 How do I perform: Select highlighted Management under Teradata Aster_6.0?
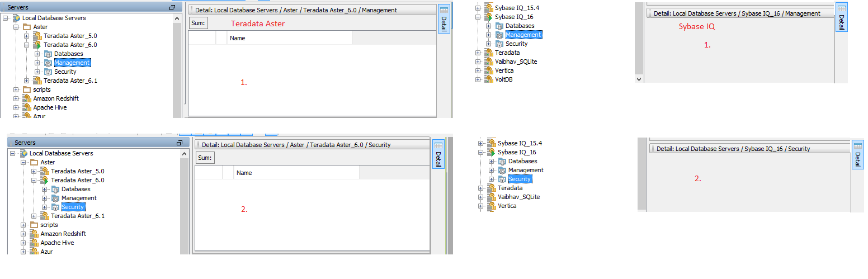pyautogui.click(x=72, y=63)
